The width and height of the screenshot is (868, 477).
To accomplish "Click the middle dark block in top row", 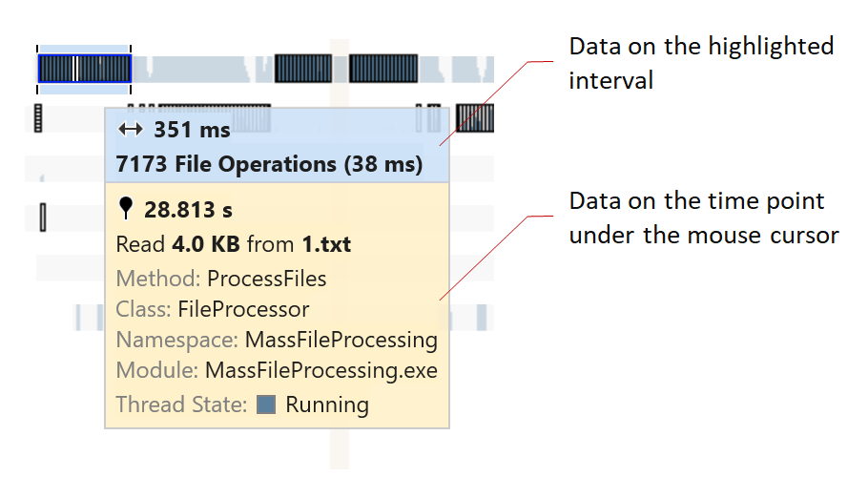I will 303,69.
